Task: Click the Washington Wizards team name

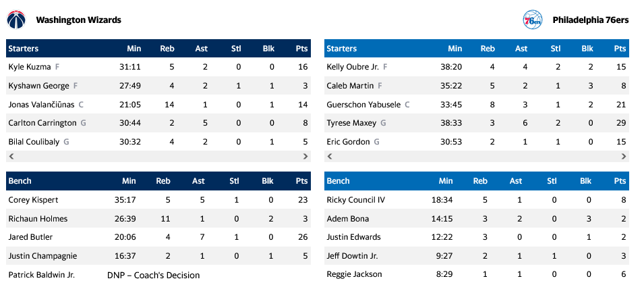Action: [x=78, y=20]
